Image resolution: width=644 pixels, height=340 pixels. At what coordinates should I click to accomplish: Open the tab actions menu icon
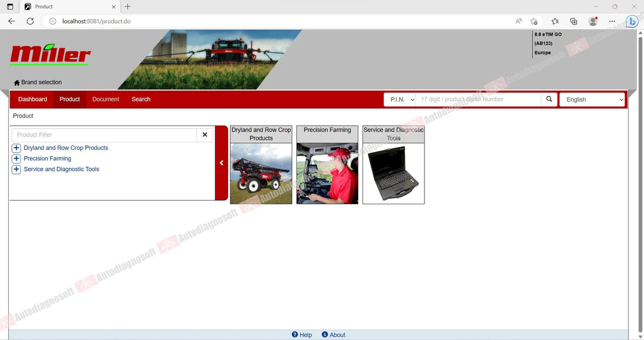tap(10, 7)
